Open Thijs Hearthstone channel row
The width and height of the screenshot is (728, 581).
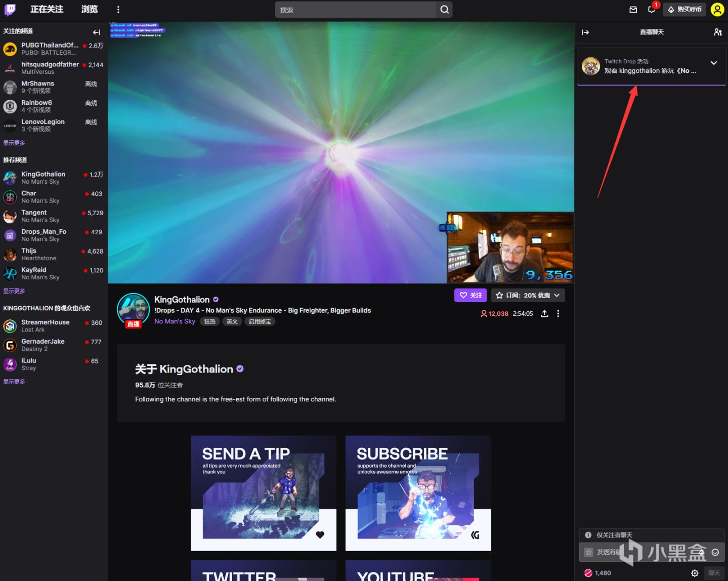pos(54,255)
